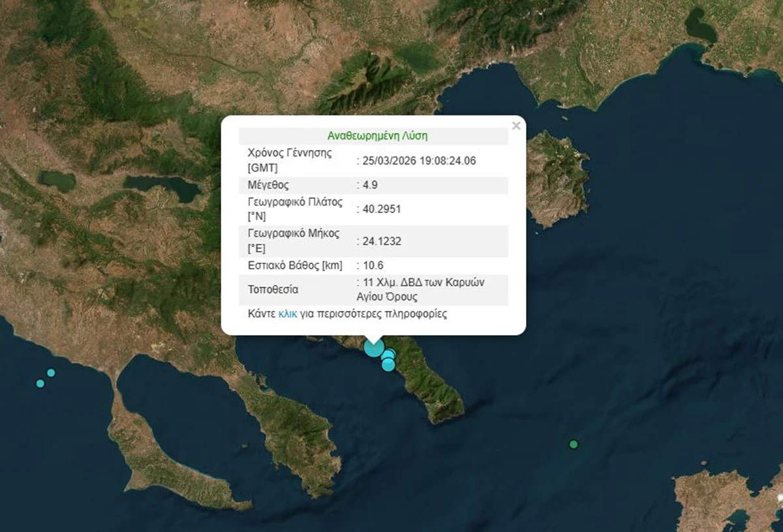Click the latitude value 40.2951
783x532 pixels.
pos(382,209)
